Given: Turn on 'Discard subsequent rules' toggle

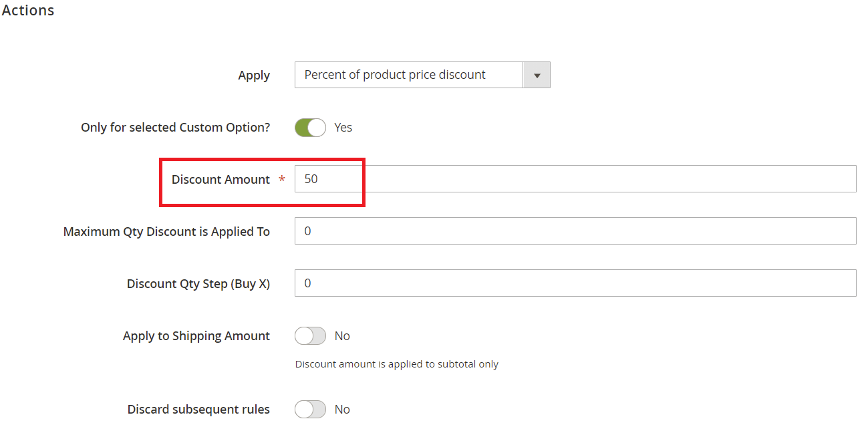Looking at the screenshot, I should pyautogui.click(x=309, y=409).
